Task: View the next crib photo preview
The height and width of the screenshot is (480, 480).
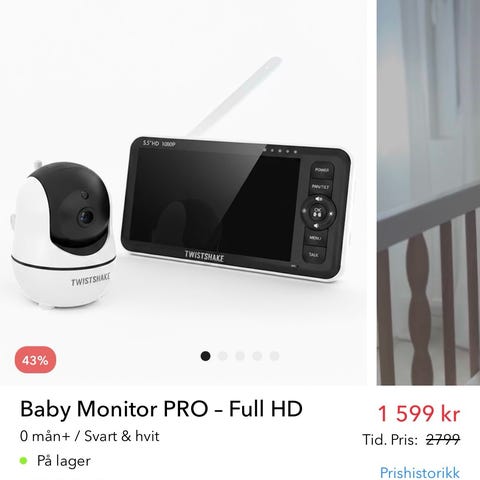Action: (428, 193)
